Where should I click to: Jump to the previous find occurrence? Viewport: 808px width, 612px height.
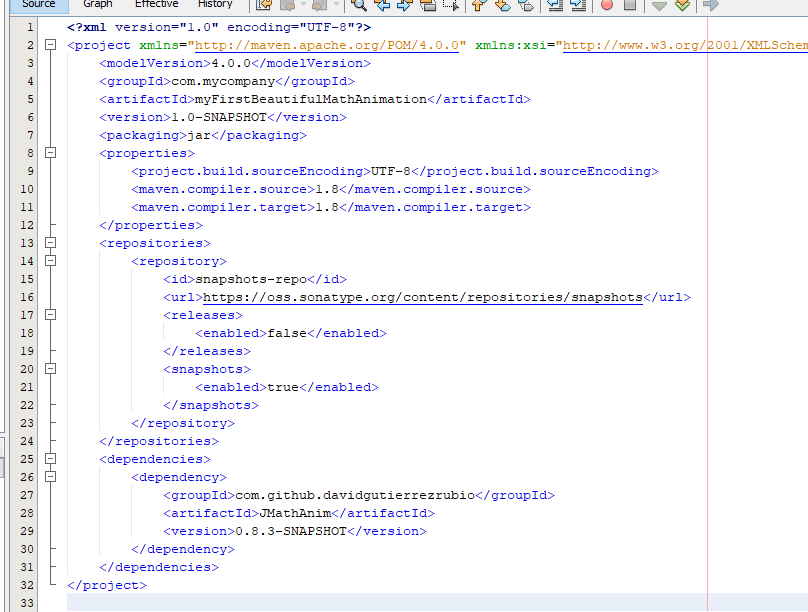coord(381,5)
